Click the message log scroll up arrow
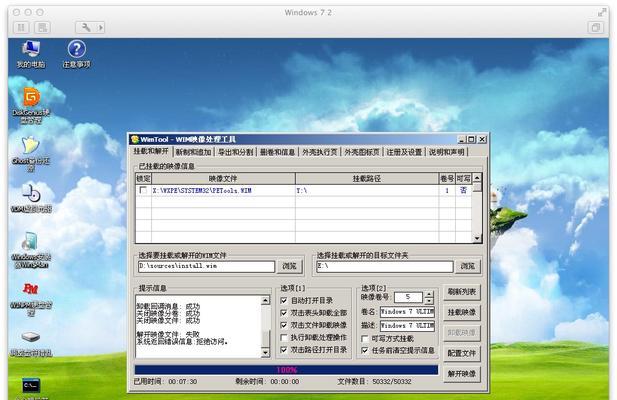The image size is (617, 400). [x=266, y=300]
